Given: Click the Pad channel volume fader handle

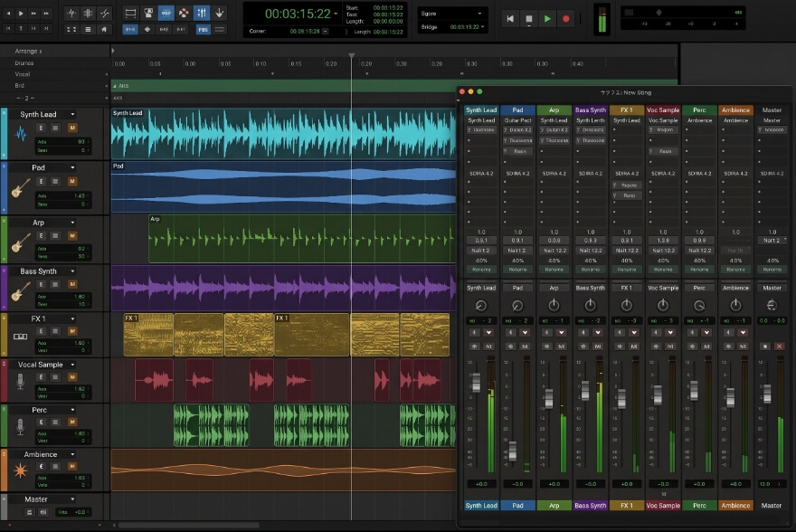Looking at the screenshot, I should (x=513, y=451).
